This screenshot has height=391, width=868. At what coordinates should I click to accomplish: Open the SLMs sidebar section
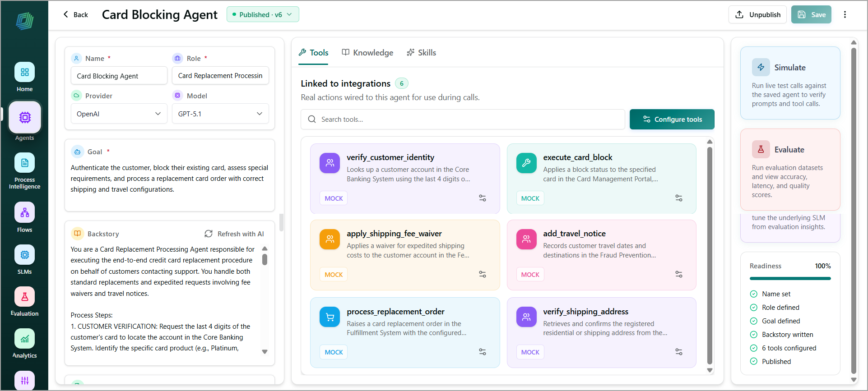(x=24, y=259)
